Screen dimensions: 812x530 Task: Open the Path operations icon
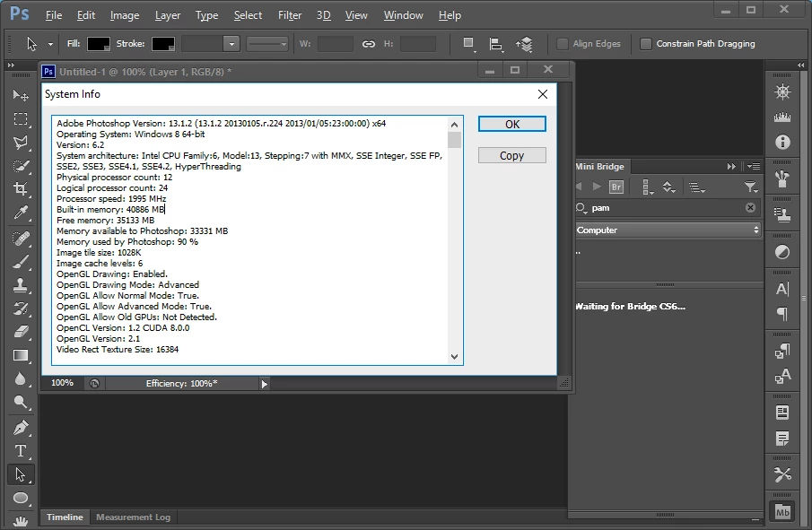tap(468, 44)
